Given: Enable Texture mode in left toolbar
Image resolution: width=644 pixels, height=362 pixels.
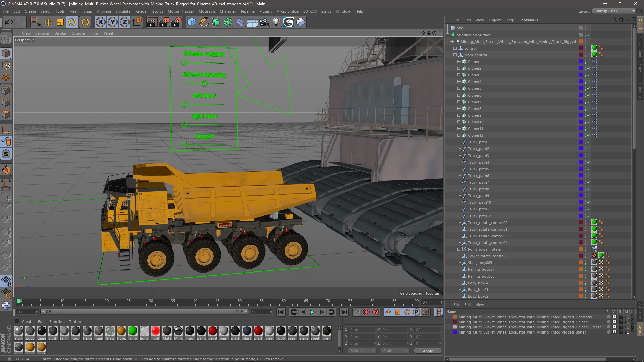Looking at the screenshot, I should 6,66.
